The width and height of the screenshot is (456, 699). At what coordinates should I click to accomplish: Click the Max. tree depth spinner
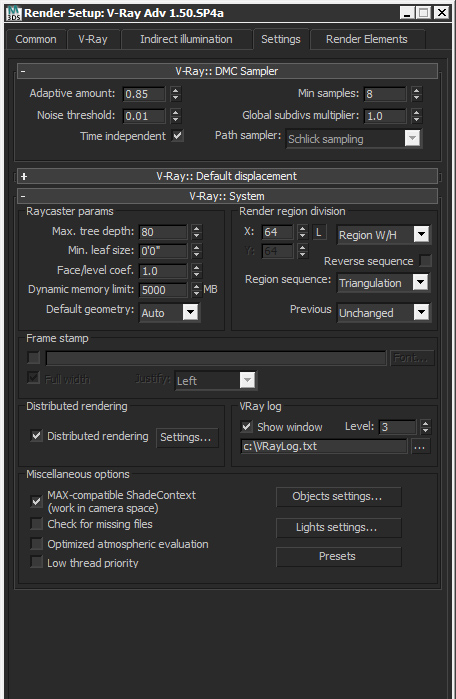pos(197,232)
